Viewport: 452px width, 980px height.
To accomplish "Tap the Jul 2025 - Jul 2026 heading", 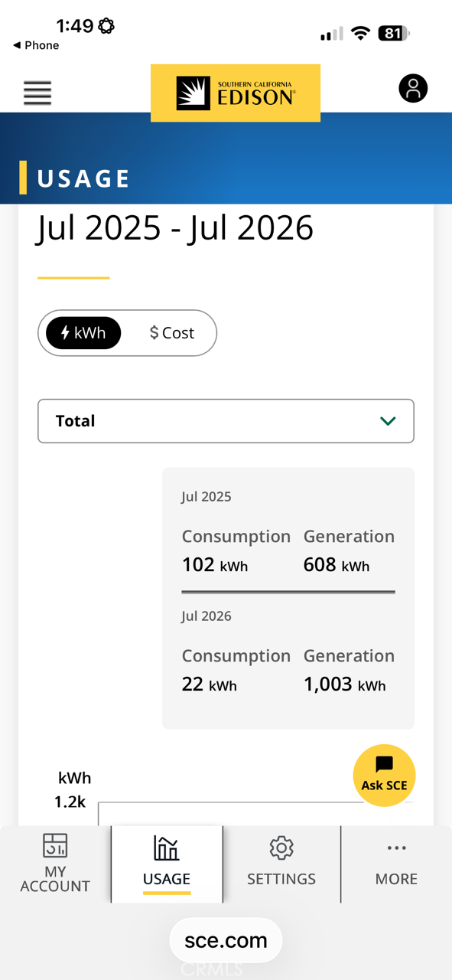I will point(175,228).
